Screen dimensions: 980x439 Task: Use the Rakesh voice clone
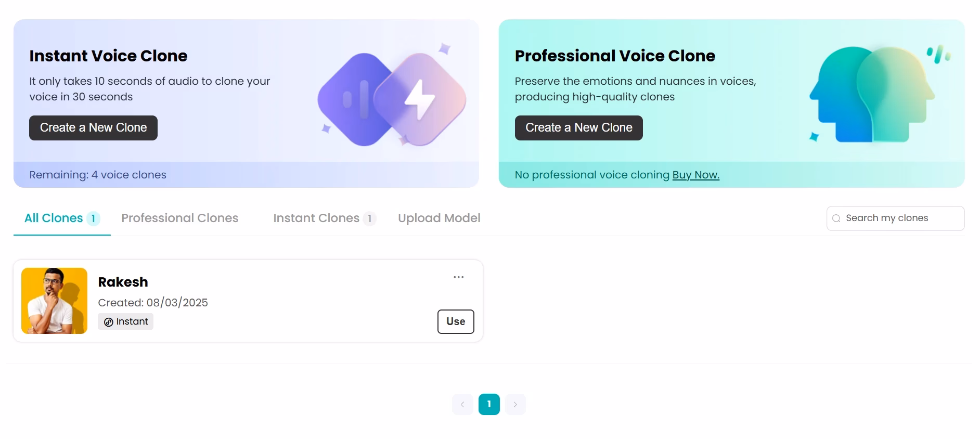456,321
